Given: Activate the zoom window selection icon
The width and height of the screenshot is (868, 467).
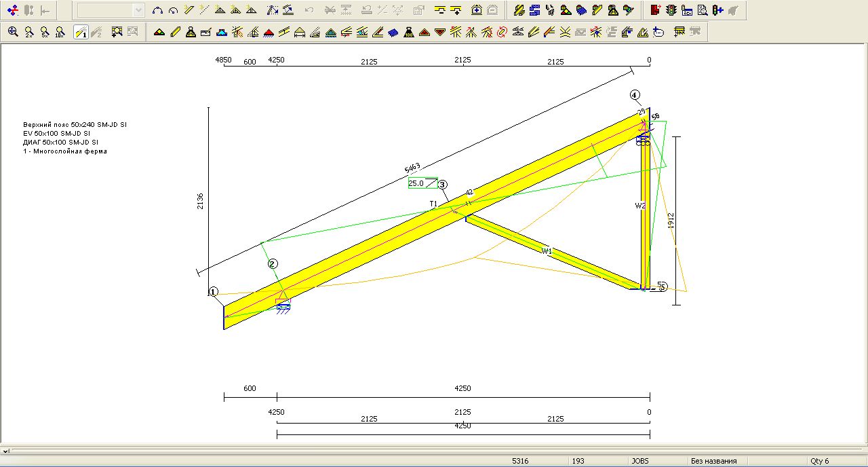Looking at the screenshot, I should pos(117,31).
